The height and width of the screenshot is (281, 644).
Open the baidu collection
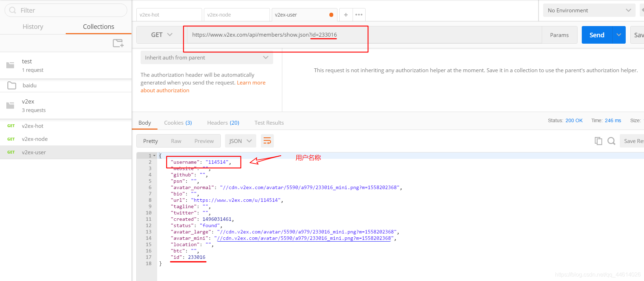tap(66, 86)
